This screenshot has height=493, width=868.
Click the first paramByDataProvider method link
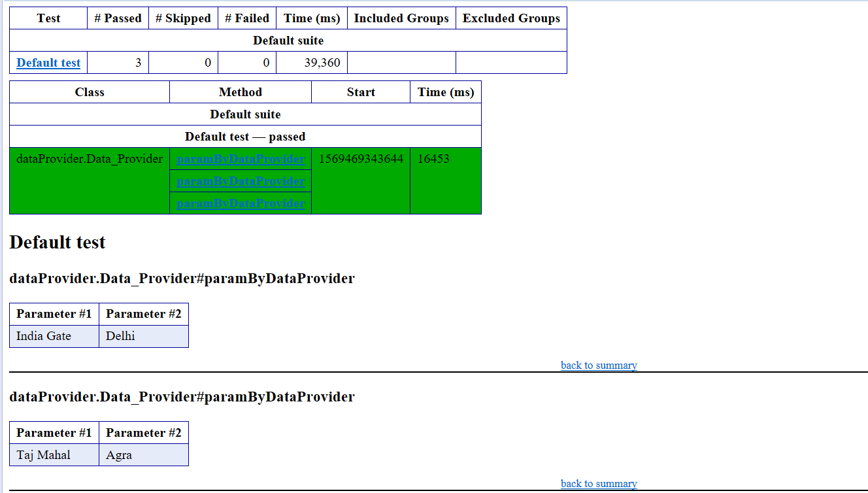(x=241, y=158)
